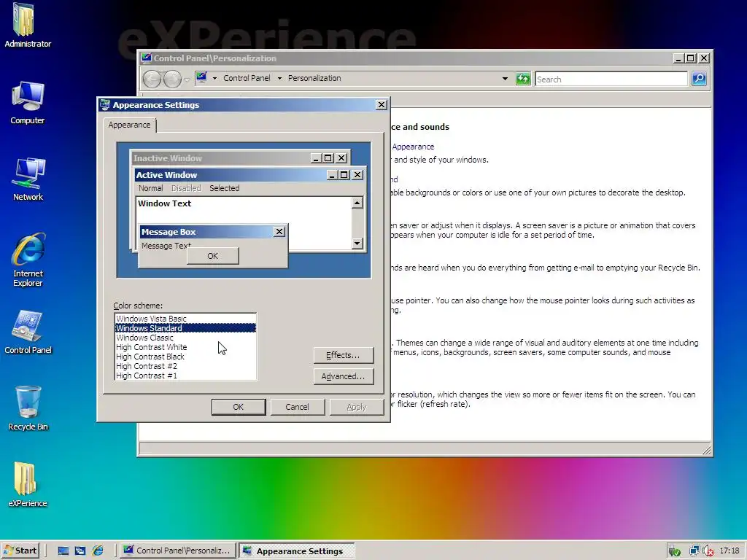Click Inactive Window title bar in preview
Viewport: 747px width, 560px height.
(x=222, y=158)
